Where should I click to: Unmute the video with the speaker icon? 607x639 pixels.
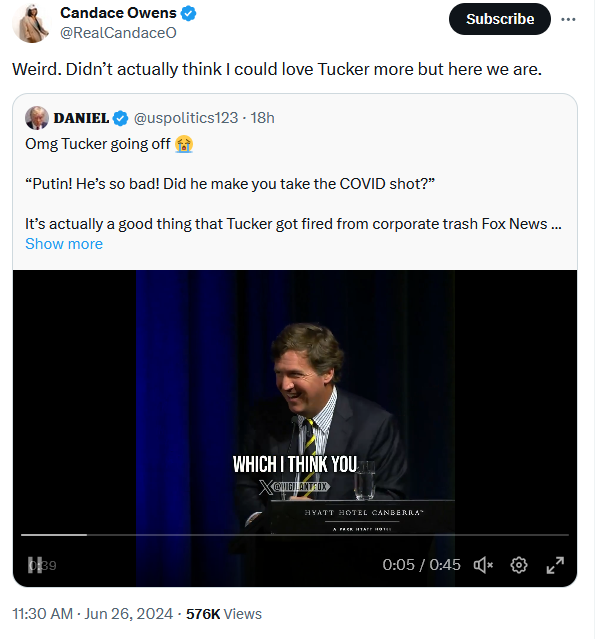(483, 565)
